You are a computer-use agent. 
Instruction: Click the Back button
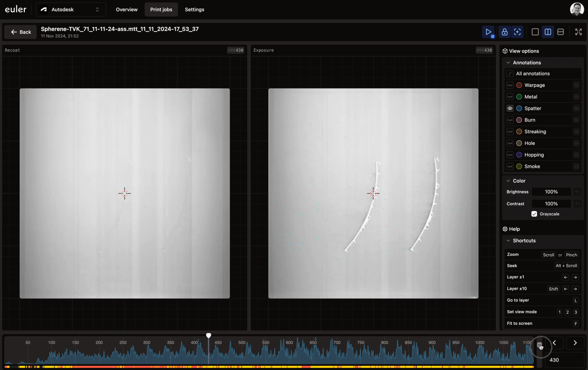pos(21,32)
